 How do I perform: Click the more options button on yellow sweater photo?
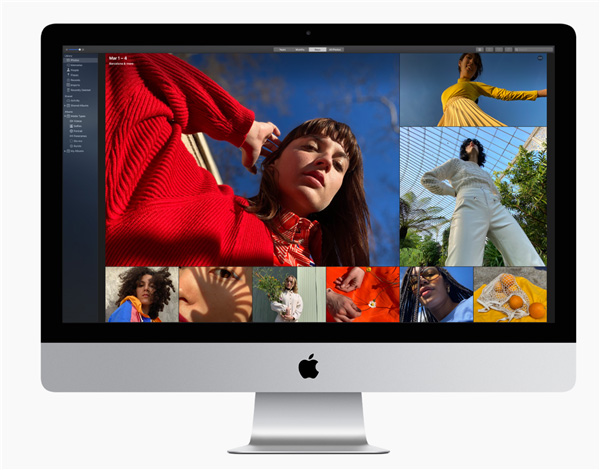(x=540, y=59)
